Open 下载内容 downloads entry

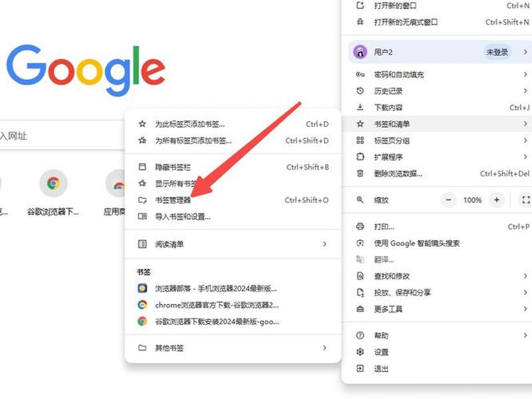click(438, 108)
